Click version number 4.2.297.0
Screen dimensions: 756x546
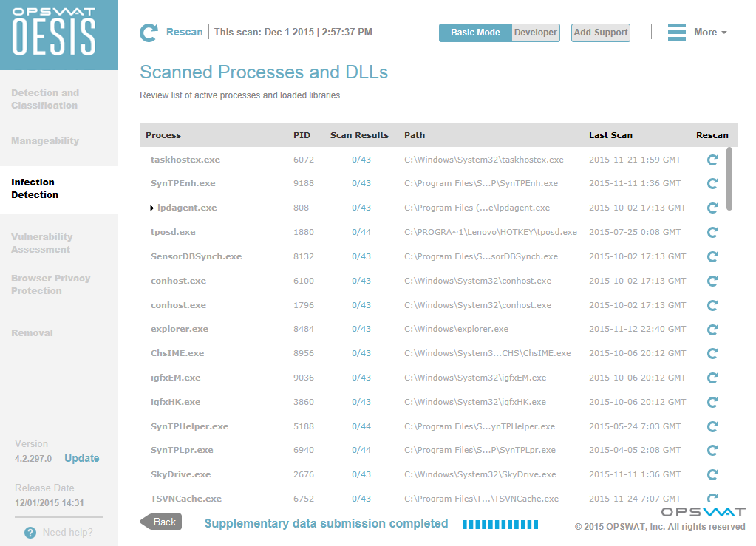(33, 459)
